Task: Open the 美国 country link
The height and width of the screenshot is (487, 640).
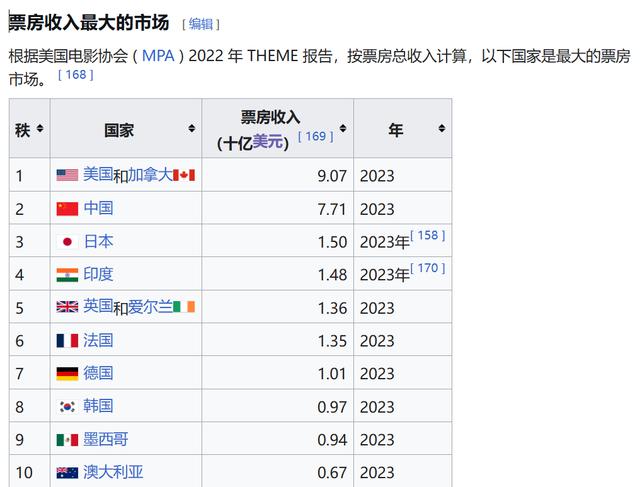Action: click(98, 174)
